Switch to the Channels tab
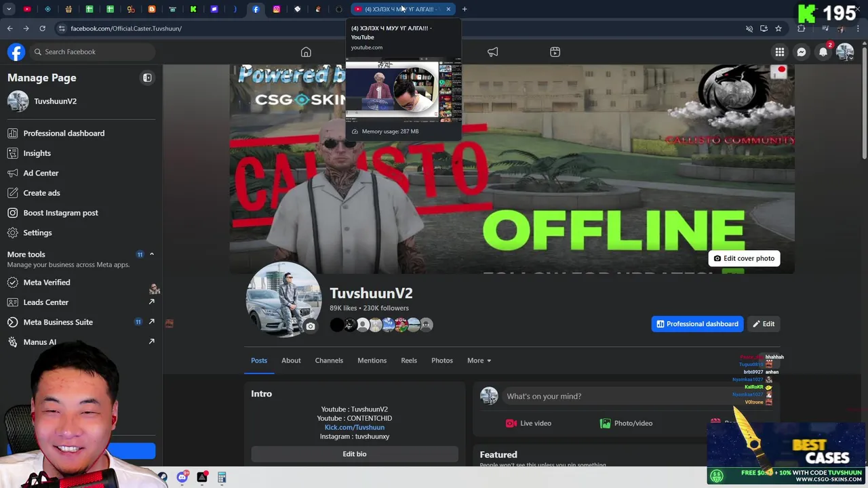 pyautogui.click(x=329, y=361)
